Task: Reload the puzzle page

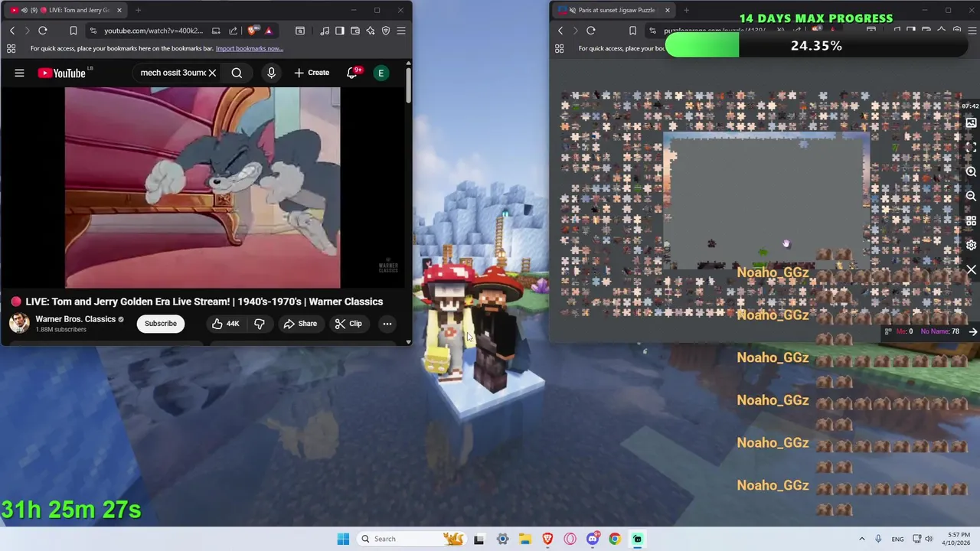Action: 591,31
